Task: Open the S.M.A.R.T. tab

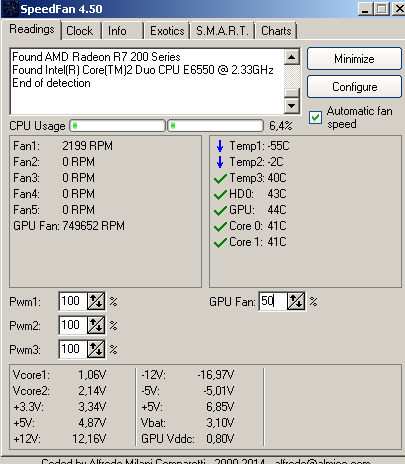Action: (x=222, y=31)
